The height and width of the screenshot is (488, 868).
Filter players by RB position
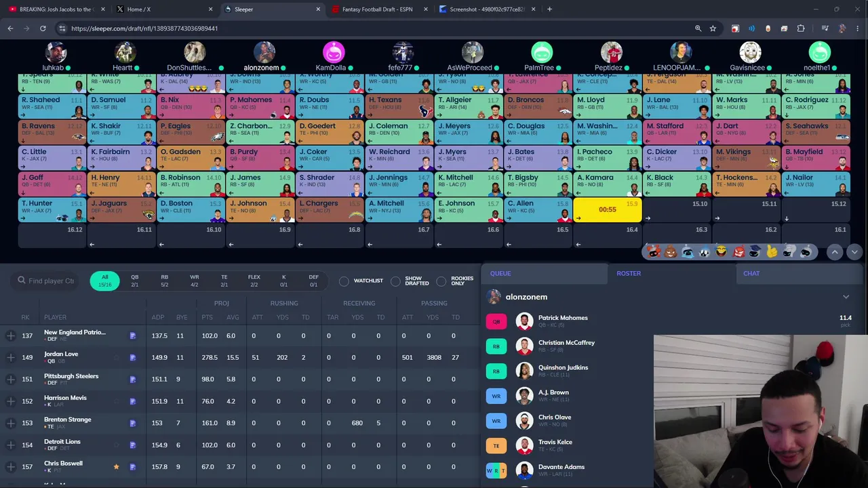pyautogui.click(x=164, y=281)
